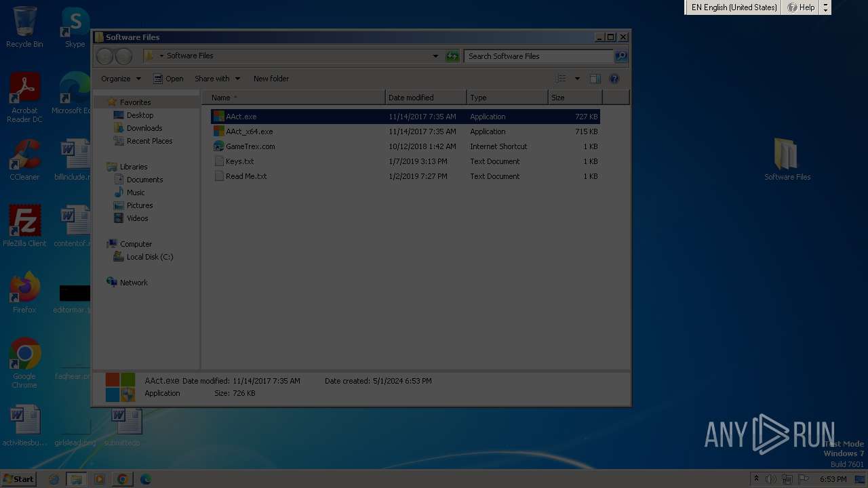Sort by the Type column header
868x488 pixels.
pyautogui.click(x=507, y=98)
